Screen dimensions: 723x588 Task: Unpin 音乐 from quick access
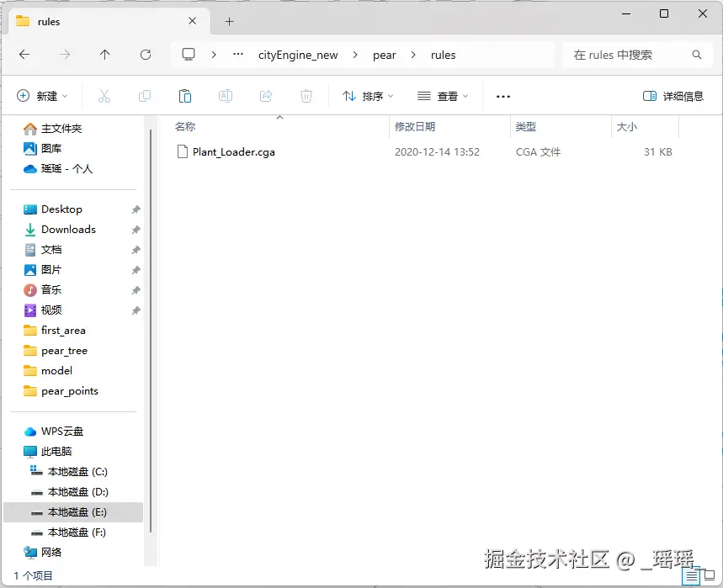[x=136, y=290]
